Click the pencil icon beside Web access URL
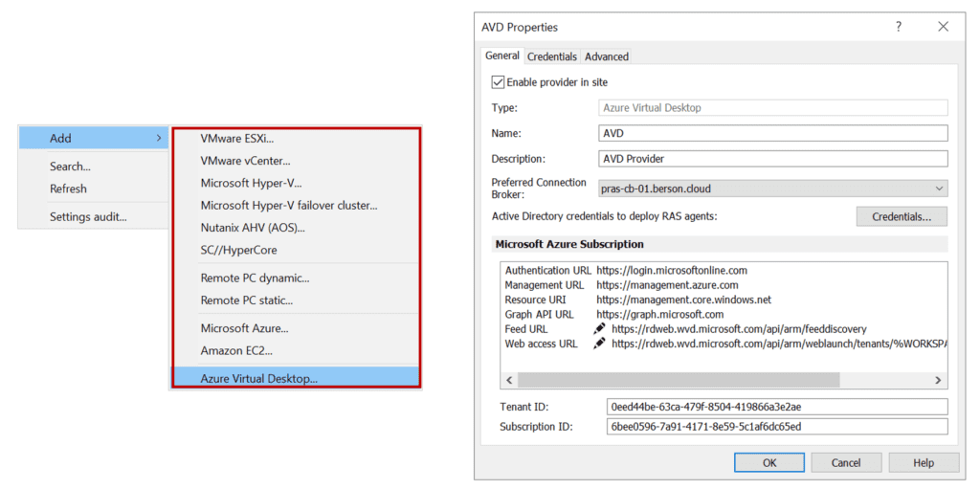The width and height of the screenshot is (980, 489). [600, 344]
